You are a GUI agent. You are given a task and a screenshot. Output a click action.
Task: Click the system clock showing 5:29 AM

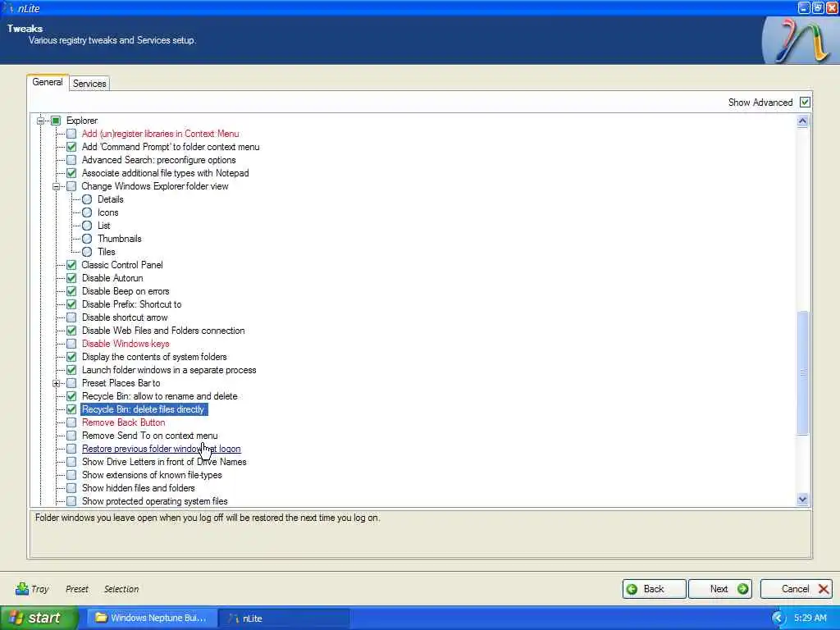tap(810, 619)
